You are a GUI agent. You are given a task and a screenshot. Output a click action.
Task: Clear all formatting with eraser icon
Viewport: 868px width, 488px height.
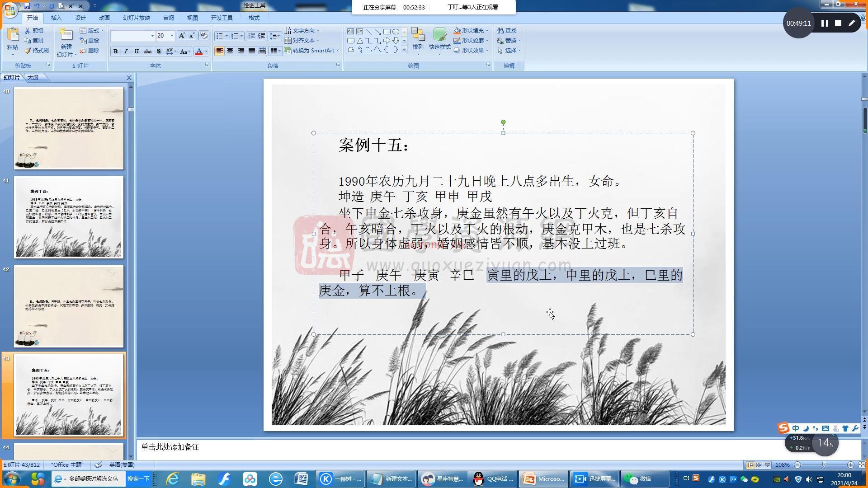tap(203, 35)
